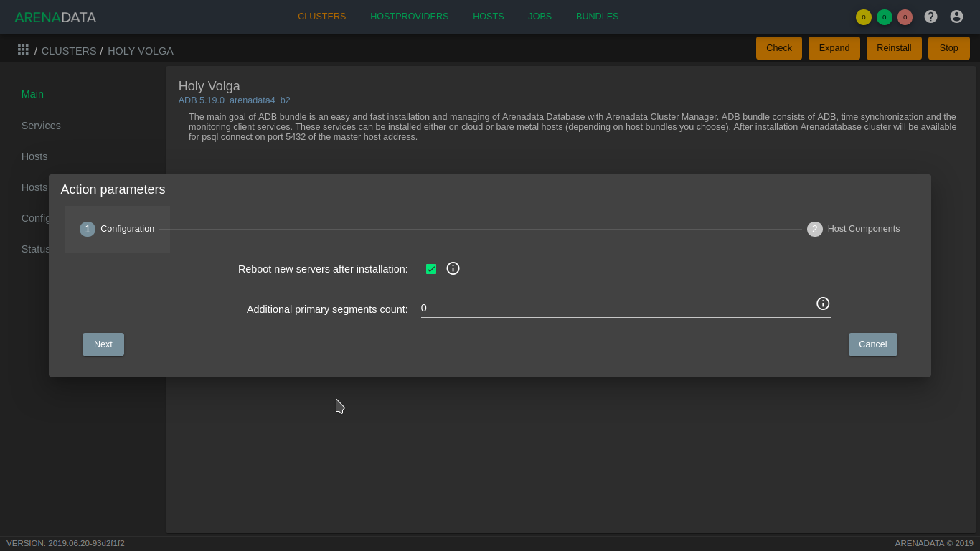The image size is (980, 551).
Task: Open the Hosts item in top menu
Action: tap(488, 17)
